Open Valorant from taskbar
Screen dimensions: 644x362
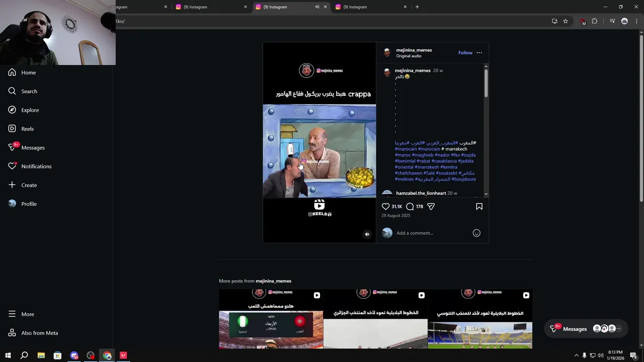123,355
